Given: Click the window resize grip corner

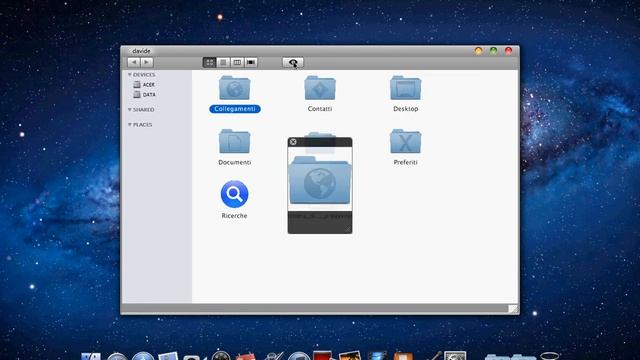Looking at the screenshot, I should tap(513, 309).
